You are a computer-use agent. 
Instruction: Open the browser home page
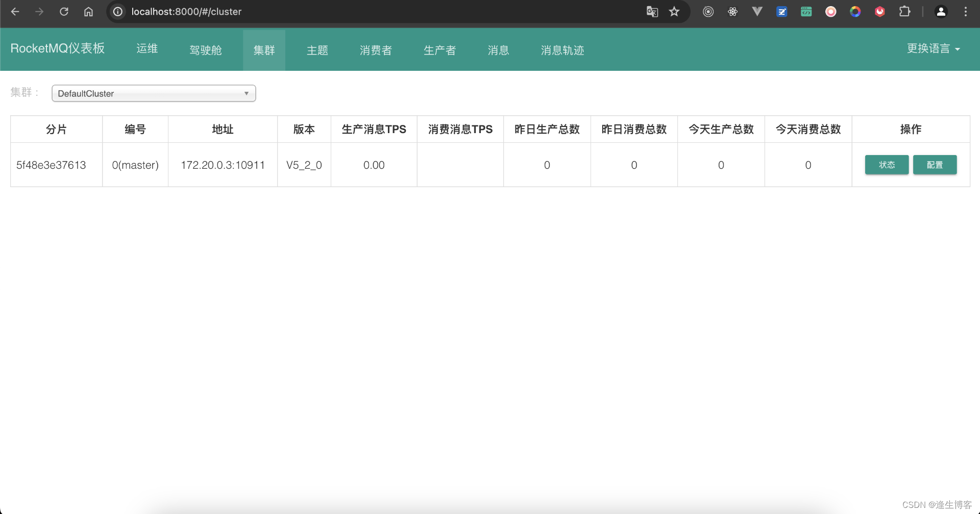click(88, 11)
